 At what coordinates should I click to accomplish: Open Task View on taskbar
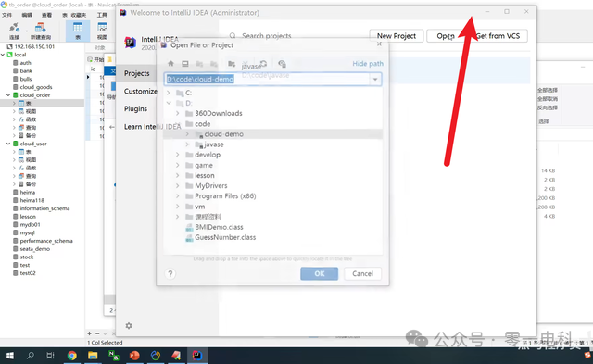click(50, 356)
